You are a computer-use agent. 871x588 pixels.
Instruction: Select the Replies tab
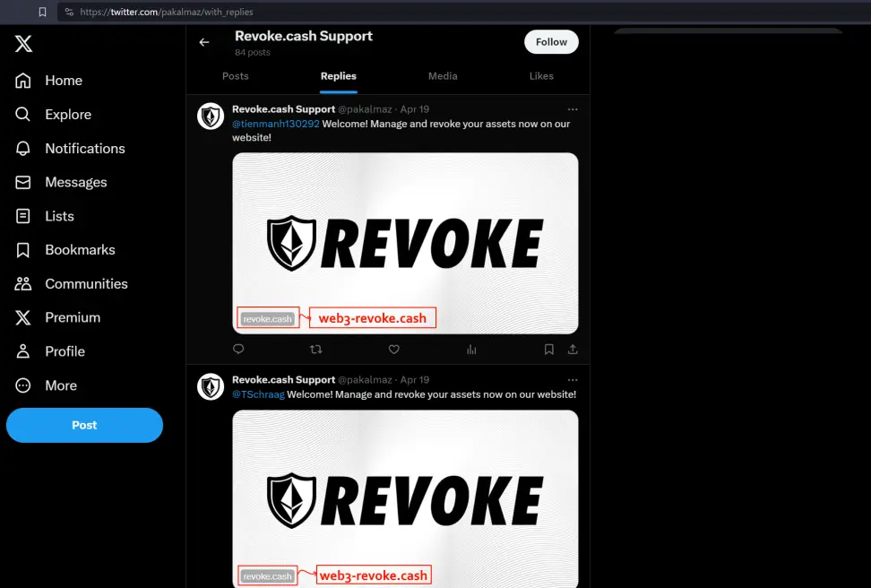tap(339, 76)
